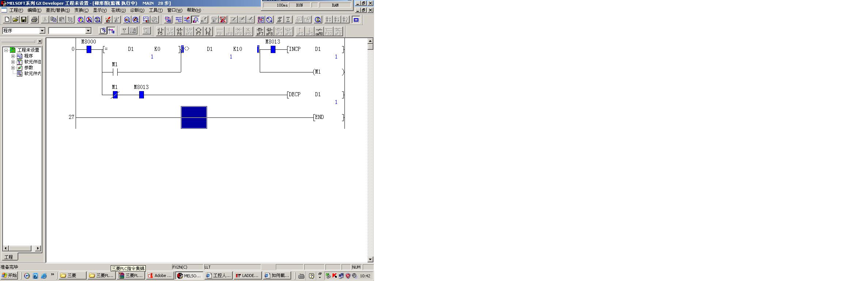Open the 诊断(D) menu
Screen dimensions: 868x281
[x=137, y=10]
